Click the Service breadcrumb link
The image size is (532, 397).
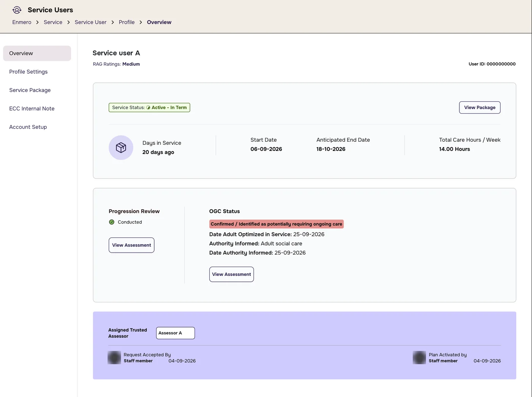tap(53, 22)
